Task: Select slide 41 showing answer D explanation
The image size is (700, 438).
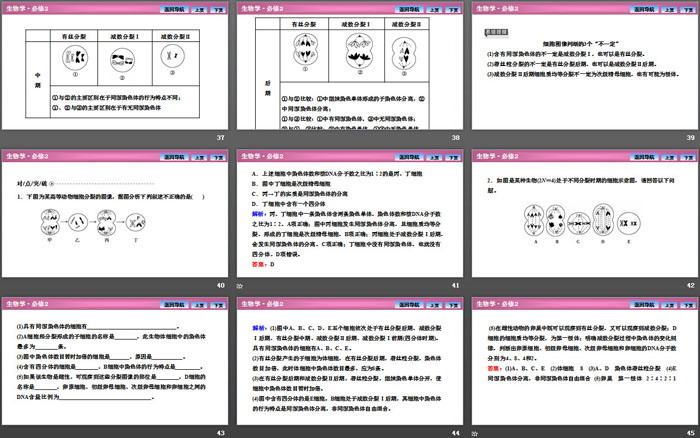Action: pos(350,214)
